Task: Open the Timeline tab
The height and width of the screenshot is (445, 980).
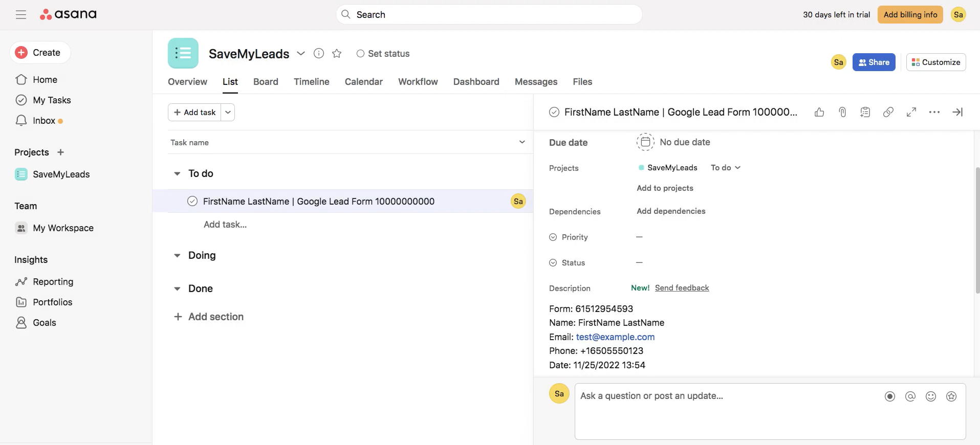Action: coord(311,82)
